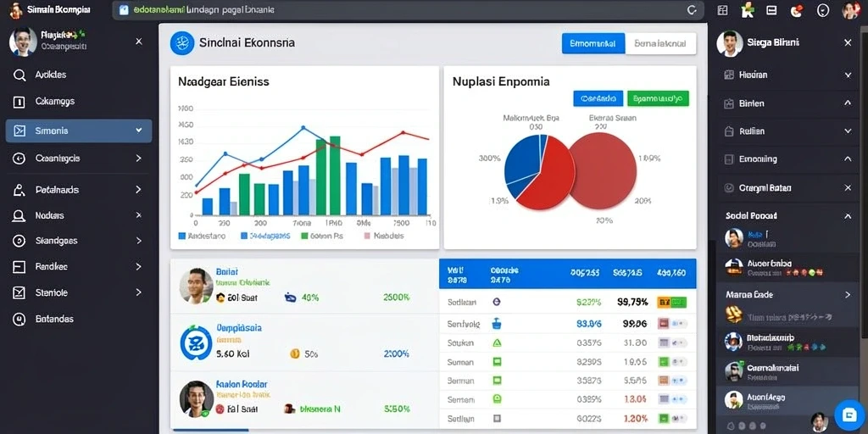Screen dimensions: 868x434
Task: Click the Avokies search icon in sidebar
Action: click(x=19, y=75)
